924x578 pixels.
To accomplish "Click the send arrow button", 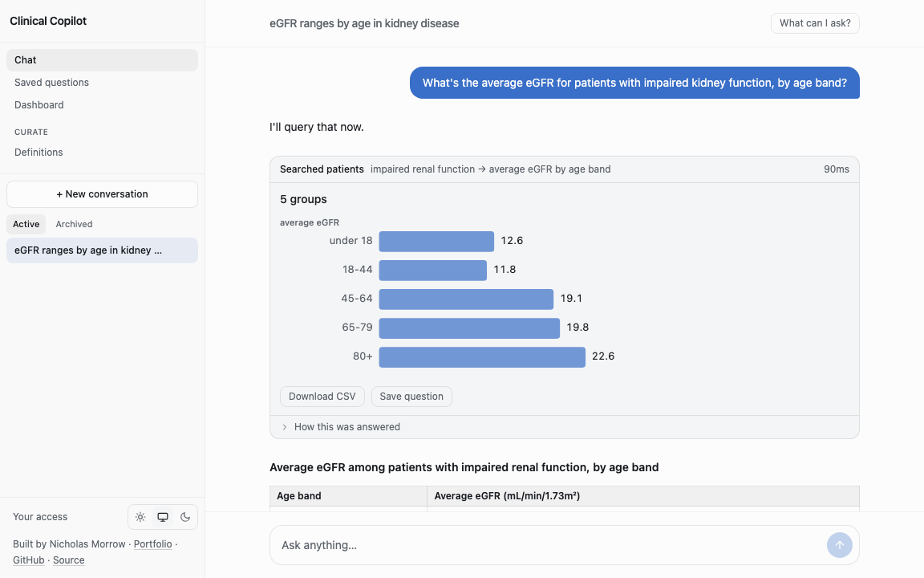I will point(839,545).
